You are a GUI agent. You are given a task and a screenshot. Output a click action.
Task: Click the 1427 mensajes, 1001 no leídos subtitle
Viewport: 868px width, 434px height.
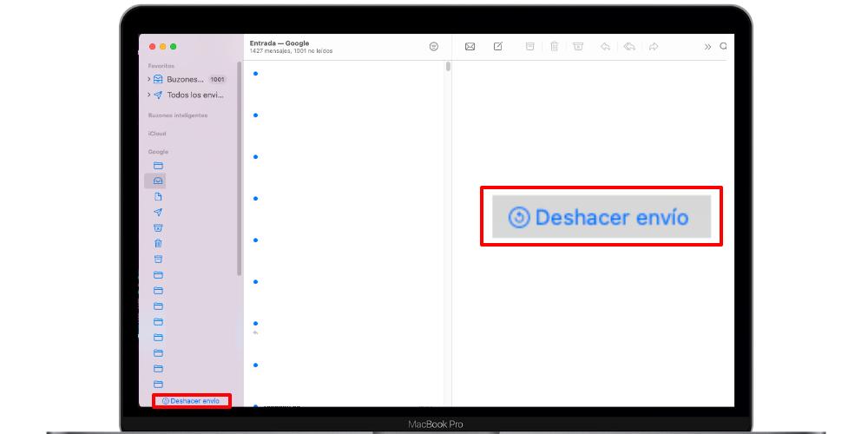click(291, 51)
